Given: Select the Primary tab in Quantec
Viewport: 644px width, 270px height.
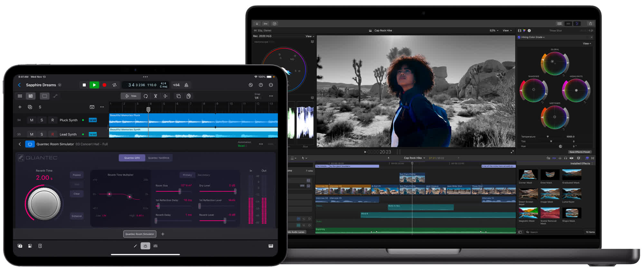Looking at the screenshot, I should (187, 175).
